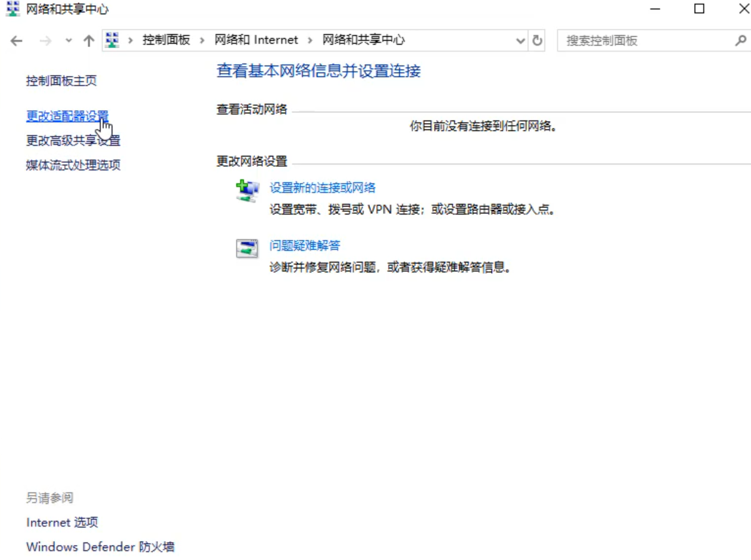751x560 pixels.
Task: Open 网络和 Internet breadcrumb
Action: tap(256, 40)
